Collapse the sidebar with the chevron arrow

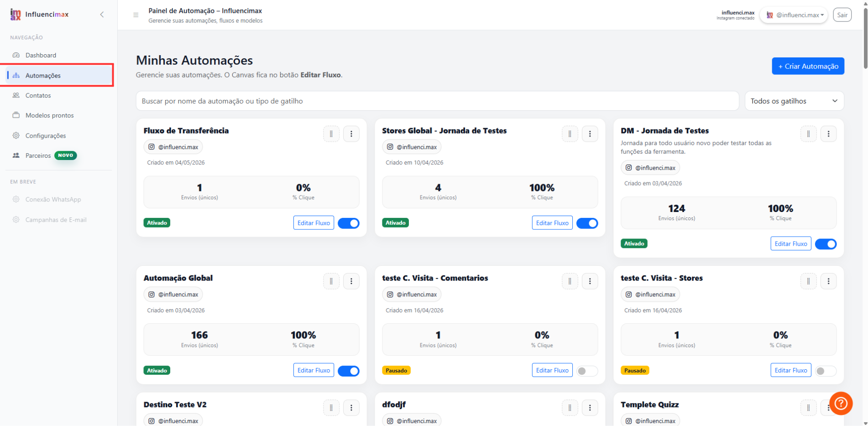(x=102, y=15)
